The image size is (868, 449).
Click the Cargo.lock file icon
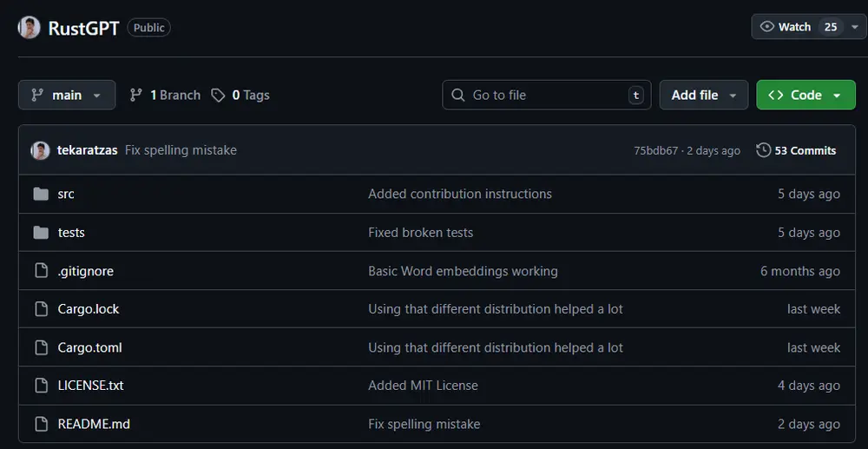pyautogui.click(x=41, y=309)
